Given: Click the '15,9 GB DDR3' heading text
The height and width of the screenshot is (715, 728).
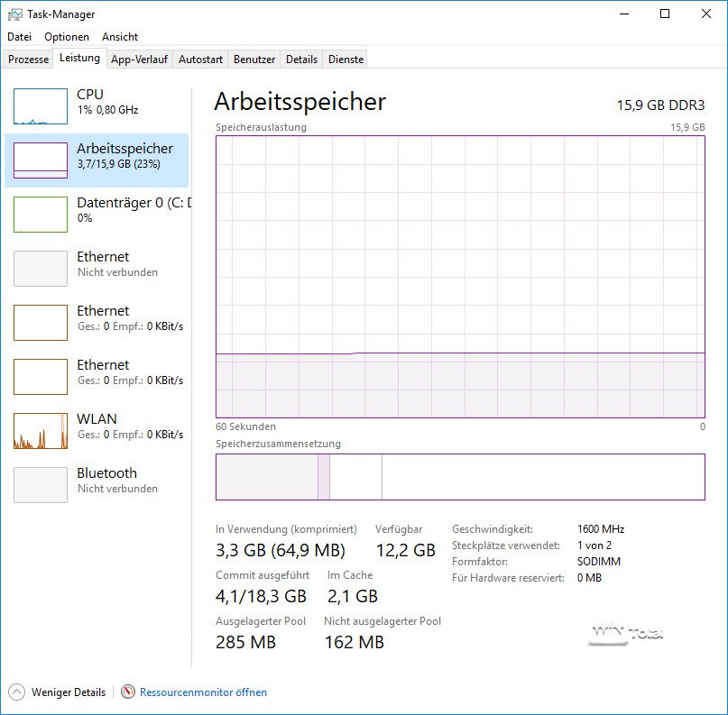Looking at the screenshot, I should click(x=660, y=105).
